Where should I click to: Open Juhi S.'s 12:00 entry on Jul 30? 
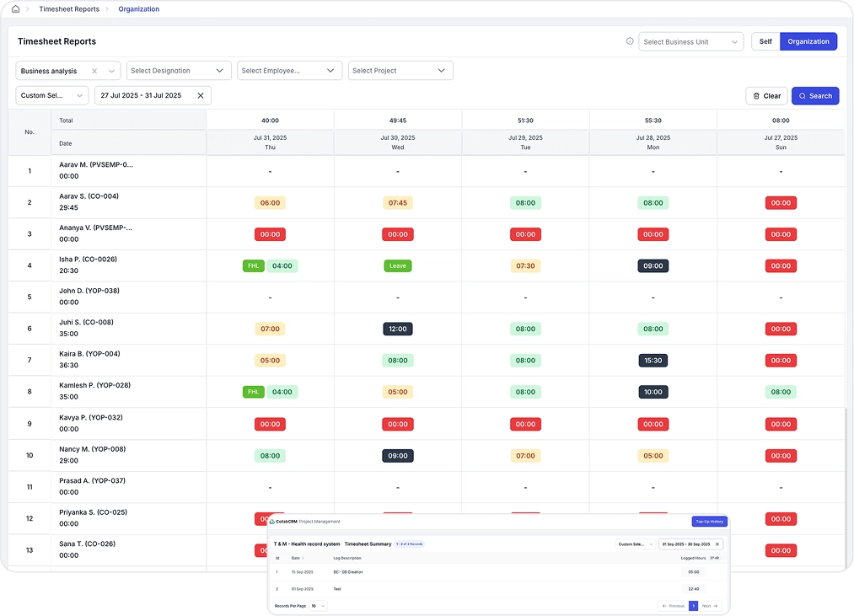tap(398, 329)
